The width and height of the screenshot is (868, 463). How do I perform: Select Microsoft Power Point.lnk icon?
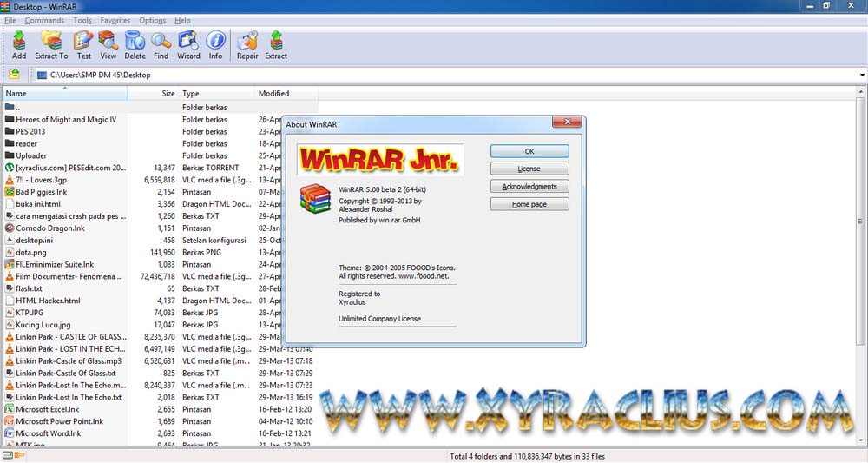coord(10,421)
